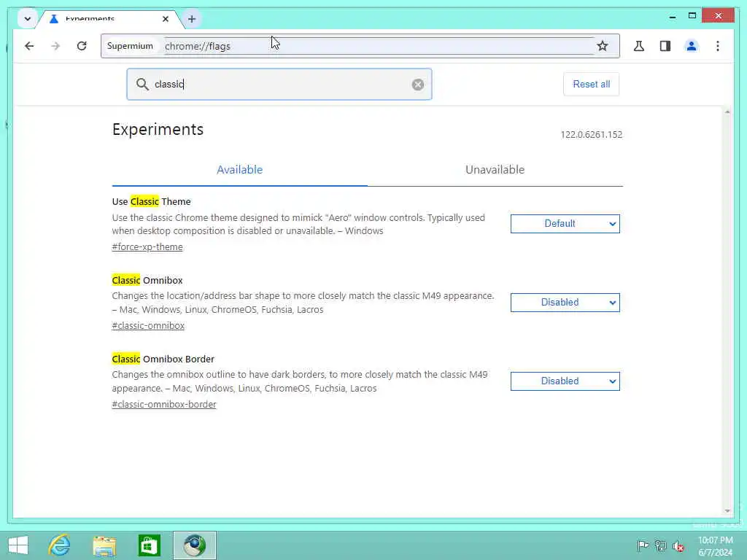Viewport: 747px width, 560px height.
Task: Switch to the Unavailable tab
Action: coord(495,170)
